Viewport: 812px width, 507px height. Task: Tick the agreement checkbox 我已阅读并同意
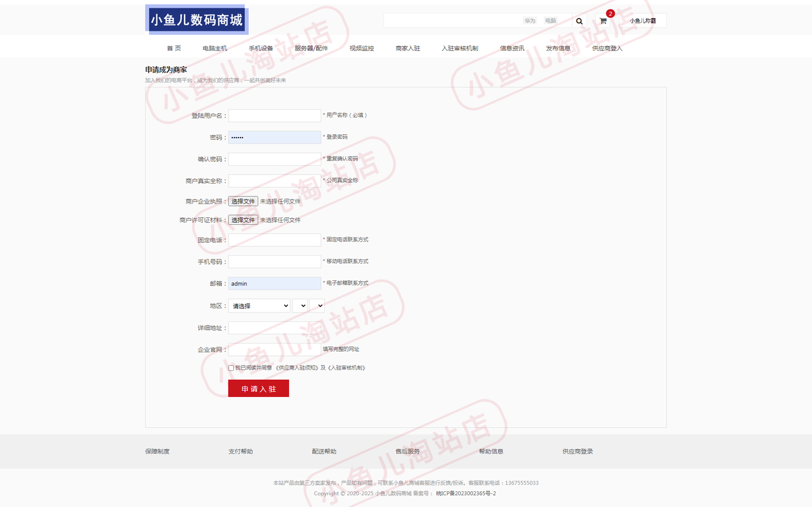pos(231,368)
